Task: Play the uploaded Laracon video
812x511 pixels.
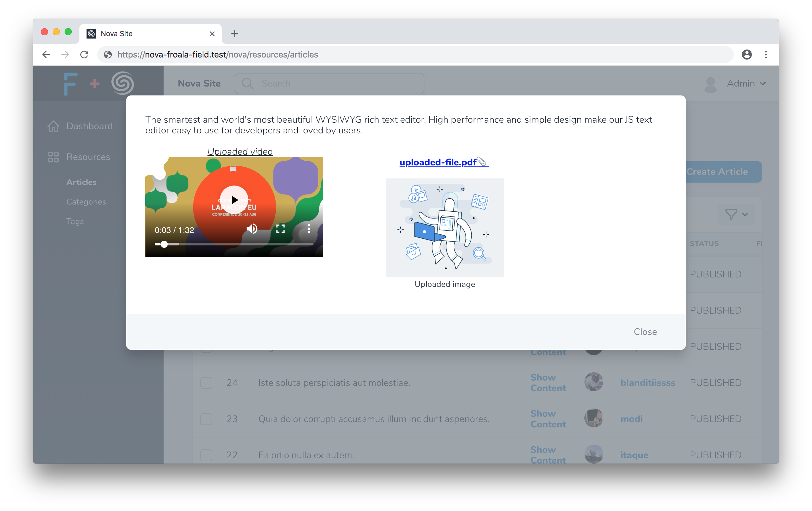Action: pyautogui.click(x=234, y=200)
